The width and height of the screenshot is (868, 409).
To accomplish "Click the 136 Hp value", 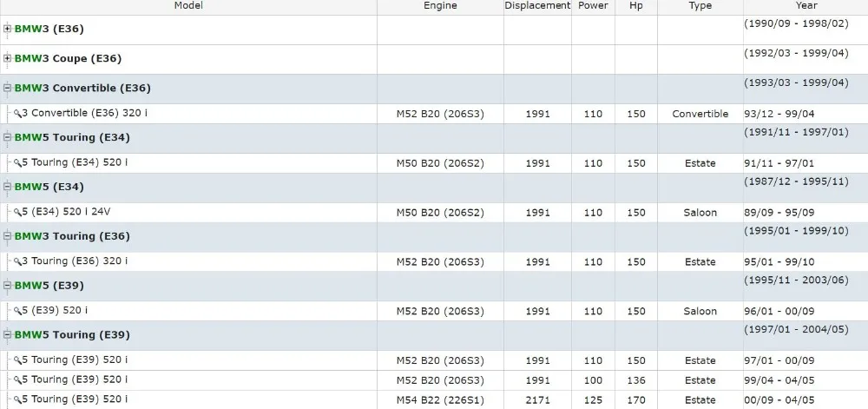I will tap(636, 380).
